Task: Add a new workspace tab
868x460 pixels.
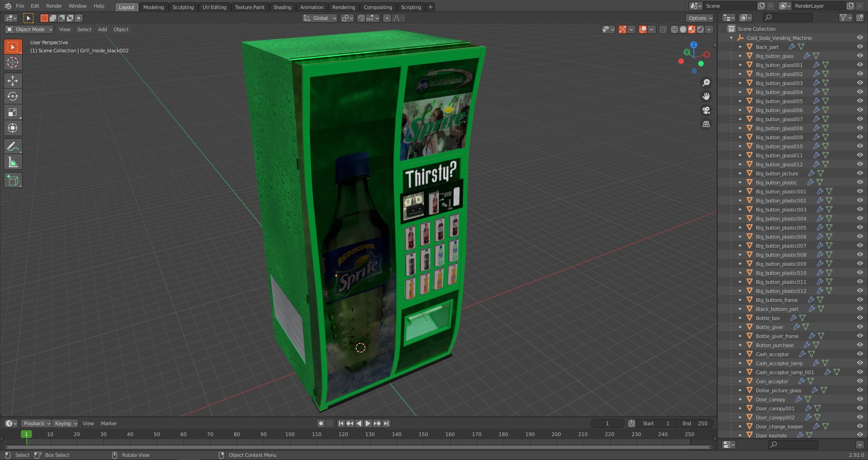Action: pyautogui.click(x=430, y=7)
